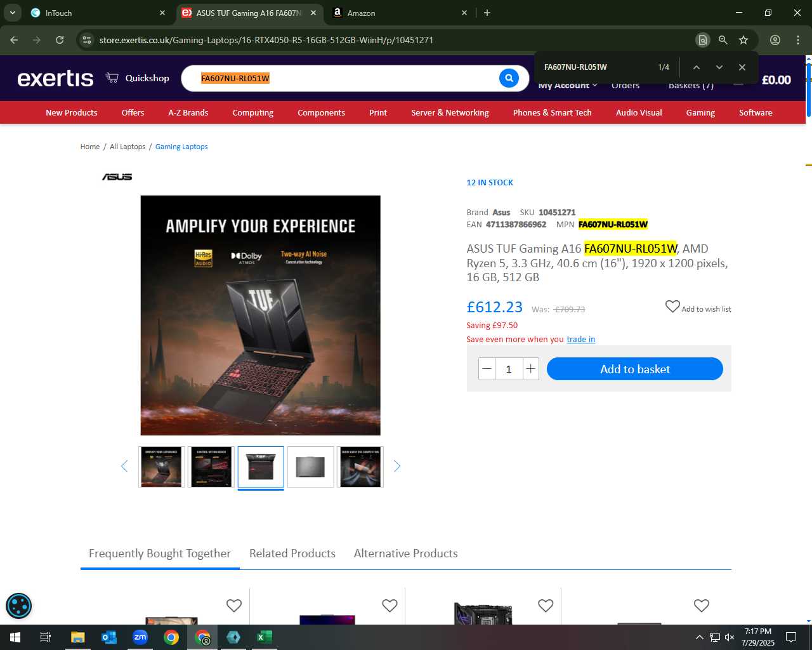Open Outlook from taskbar

pos(108,637)
